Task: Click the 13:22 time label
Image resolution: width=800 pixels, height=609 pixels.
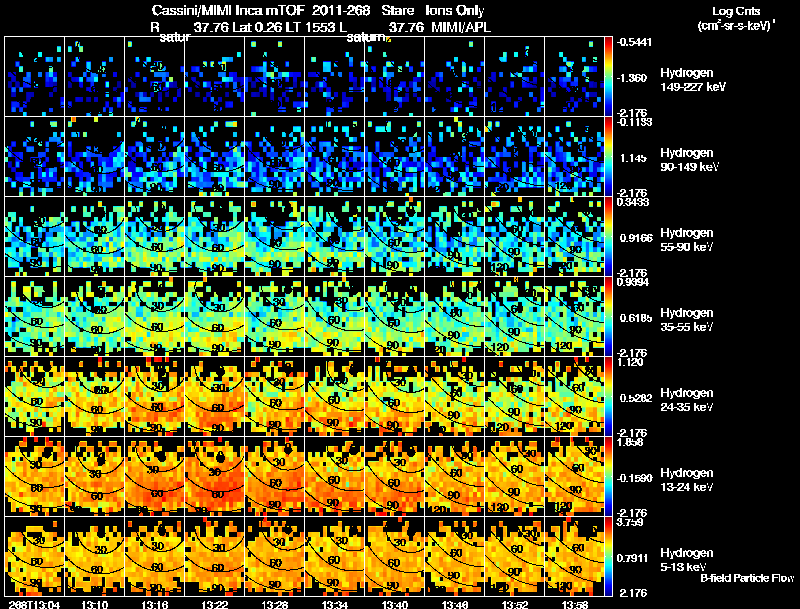Action: (215, 605)
